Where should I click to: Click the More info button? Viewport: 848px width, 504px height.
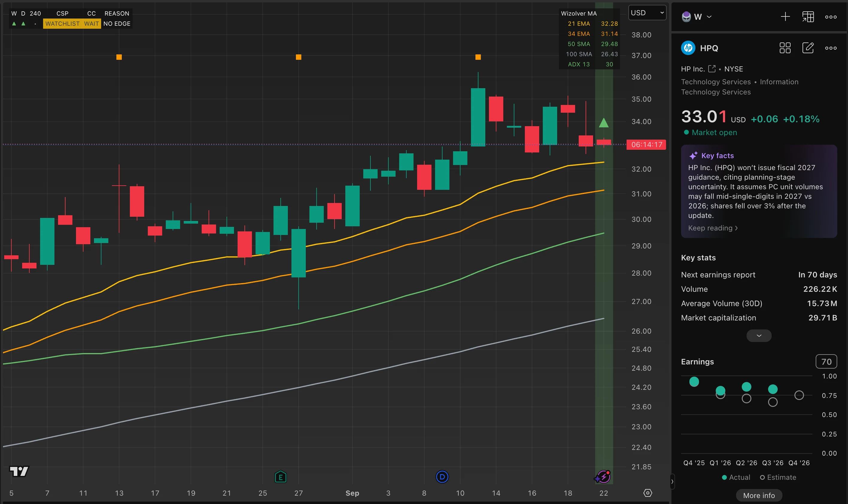[759, 496]
